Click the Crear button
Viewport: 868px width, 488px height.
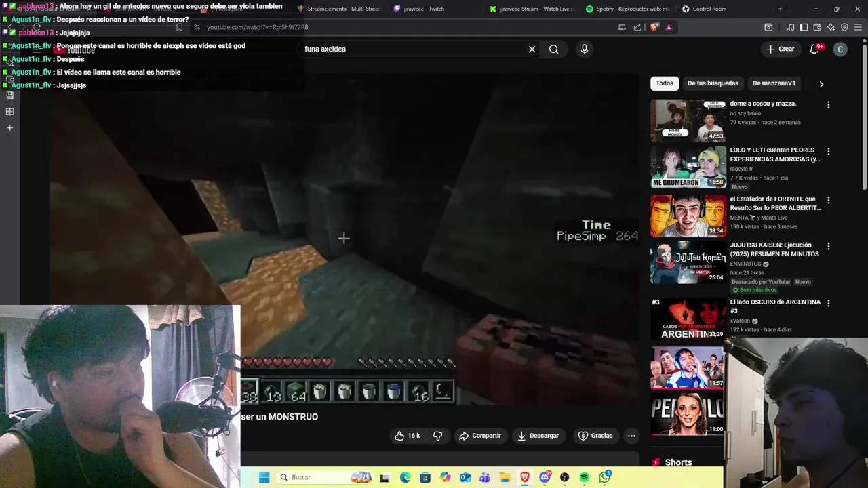780,49
